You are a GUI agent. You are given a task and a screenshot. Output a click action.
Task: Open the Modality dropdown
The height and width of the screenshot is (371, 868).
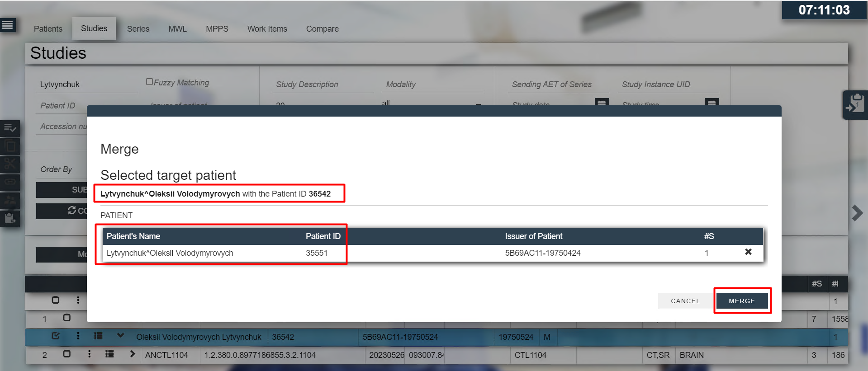[432, 104]
